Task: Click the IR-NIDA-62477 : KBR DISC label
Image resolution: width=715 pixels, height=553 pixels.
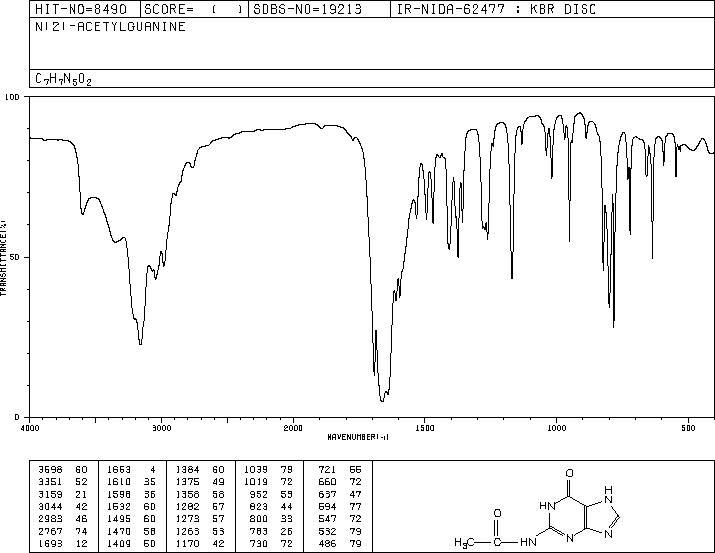Action: coord(496,9)
